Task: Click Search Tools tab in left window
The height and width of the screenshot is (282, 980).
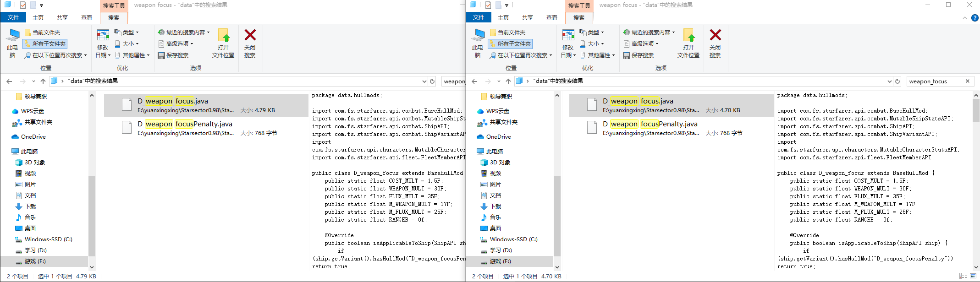Action: 114,5
